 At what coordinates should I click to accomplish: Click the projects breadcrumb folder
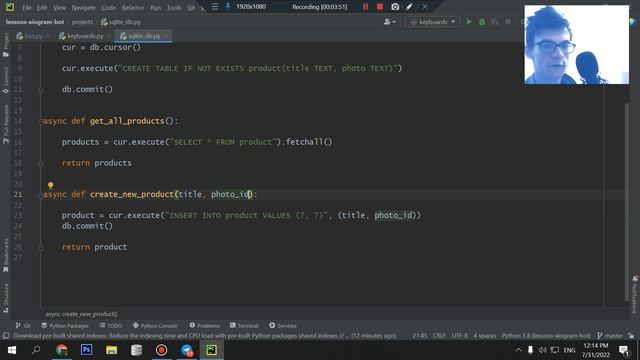tap(82, 22)
